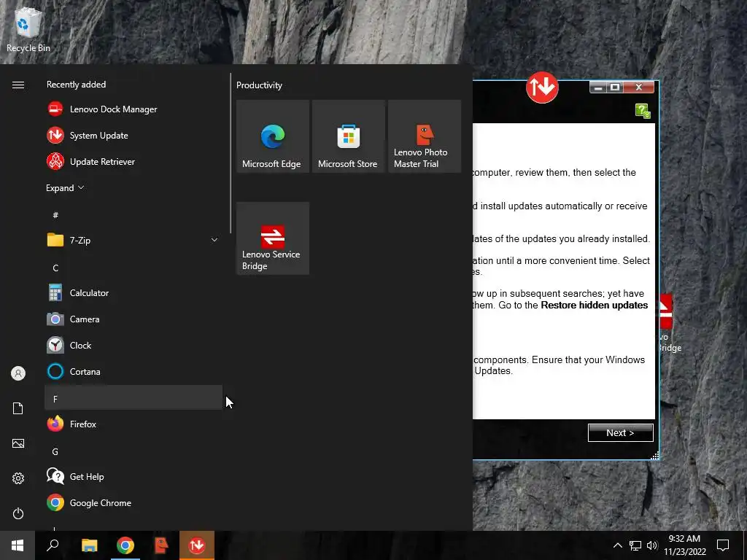Maximize the System Update window
The image size is (747, 560).
615,87
